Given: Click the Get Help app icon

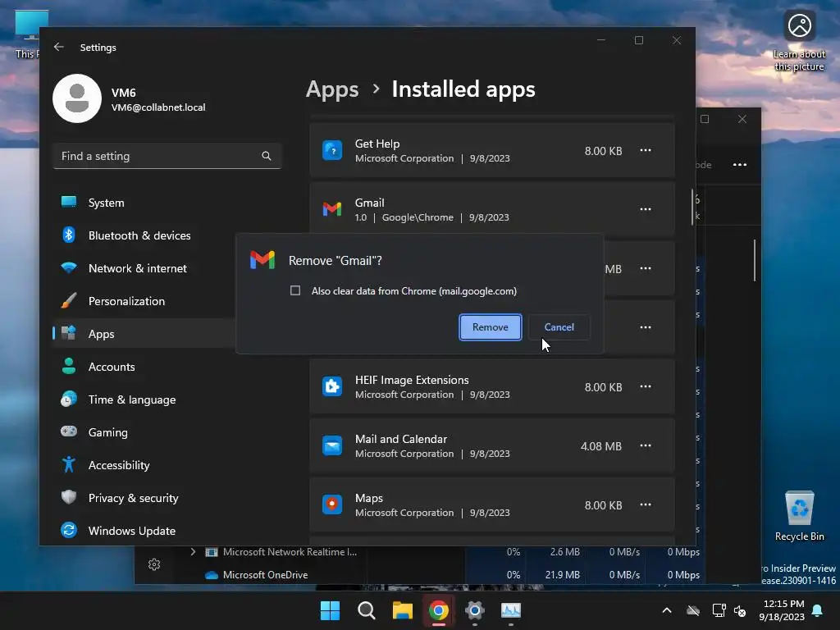Looking at the screenshot, I should tap(332, 151).
